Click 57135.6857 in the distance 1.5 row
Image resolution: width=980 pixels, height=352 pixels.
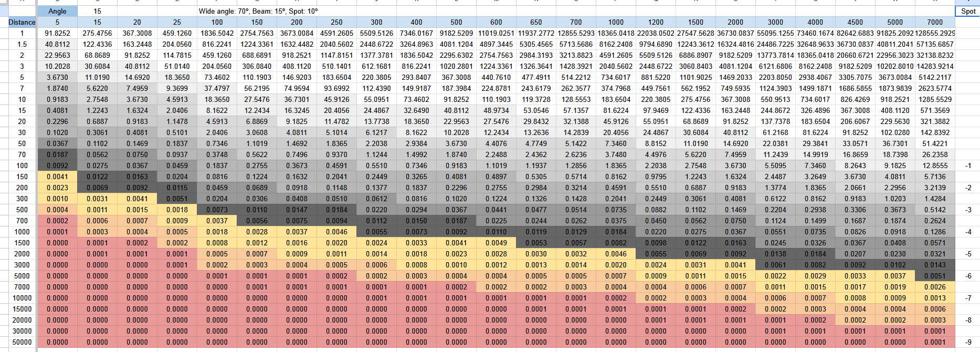click(x=935, y=44)
